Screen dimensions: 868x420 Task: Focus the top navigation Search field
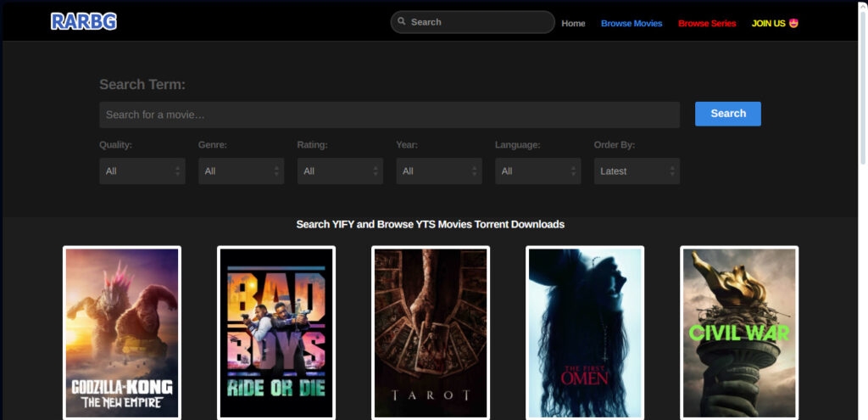click(473, 22)
